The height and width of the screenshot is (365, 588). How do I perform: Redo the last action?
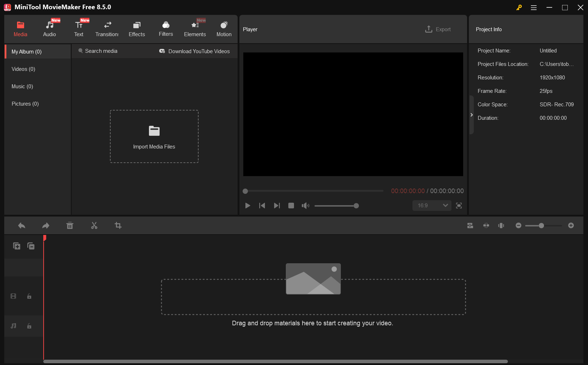click(45, 225)
